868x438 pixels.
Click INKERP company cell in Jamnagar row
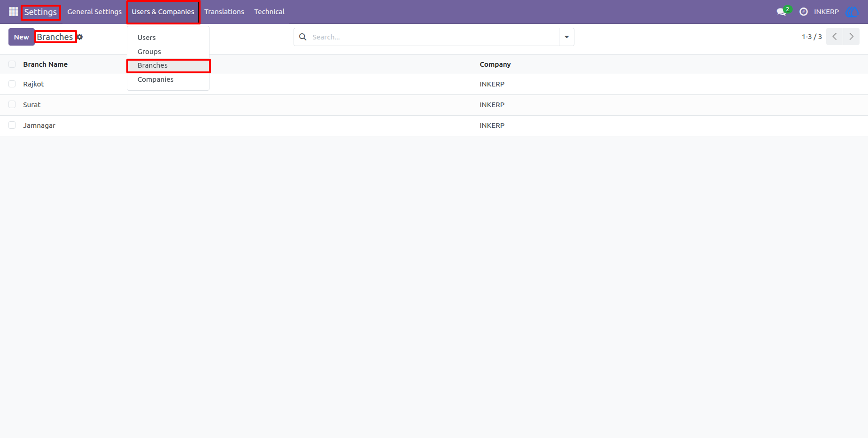point(492,125)
